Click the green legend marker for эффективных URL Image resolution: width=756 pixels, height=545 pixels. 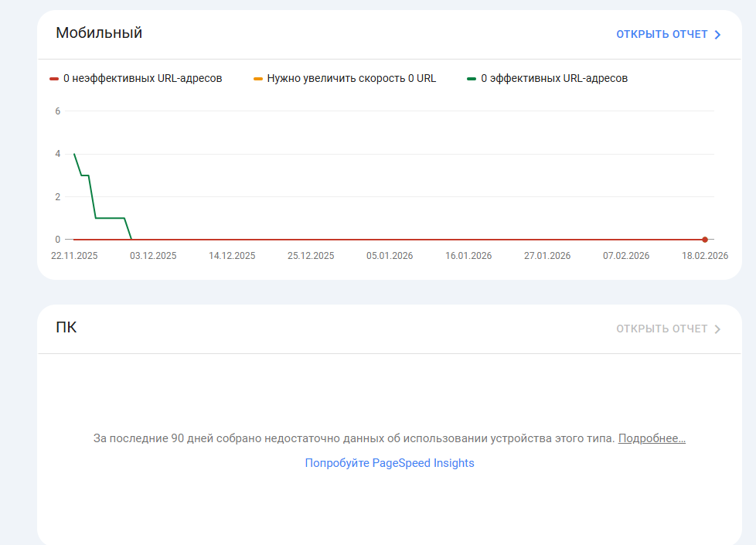(472, 78)
